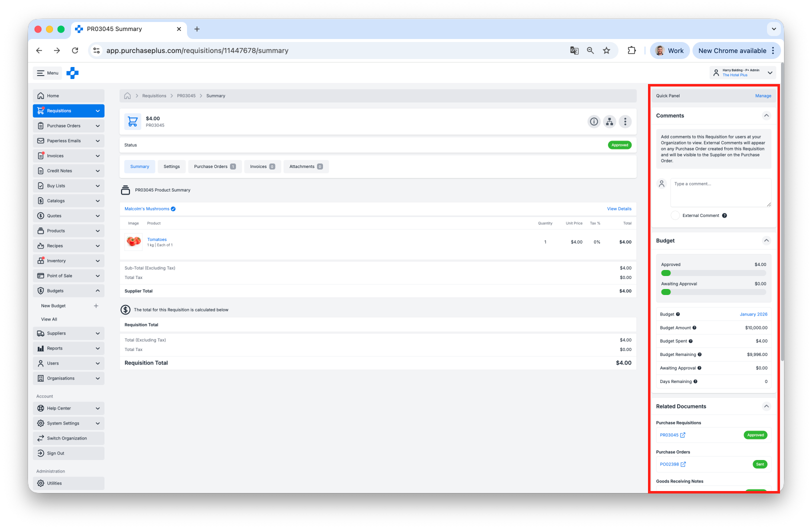Expand Invoices sidebar menu
The image size is (812, 530).
coord(68,156)
